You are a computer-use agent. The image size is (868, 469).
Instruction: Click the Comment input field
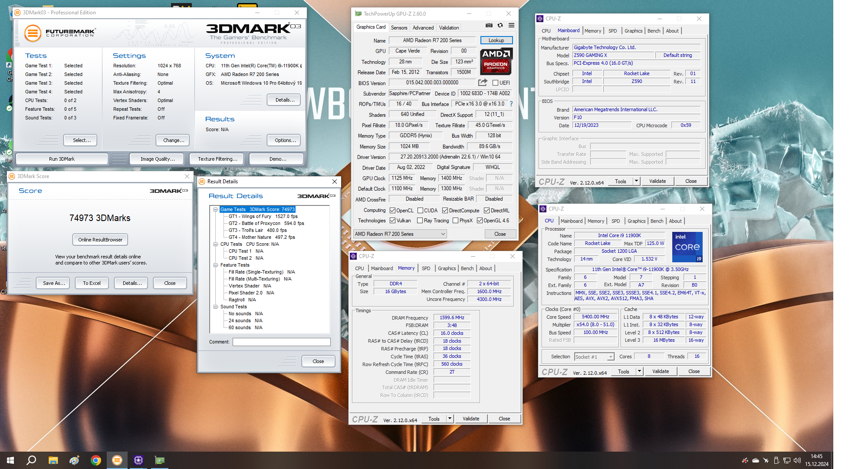coord(281,342)
